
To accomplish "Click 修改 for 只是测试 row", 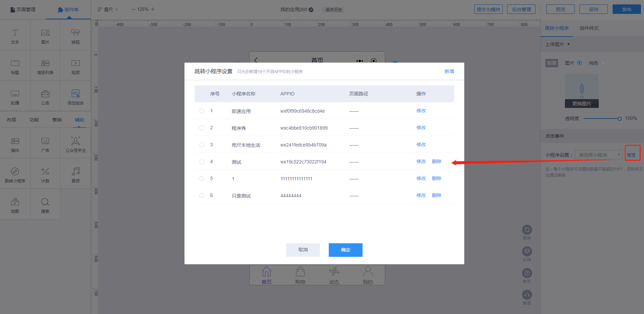I will coord(421,195).
